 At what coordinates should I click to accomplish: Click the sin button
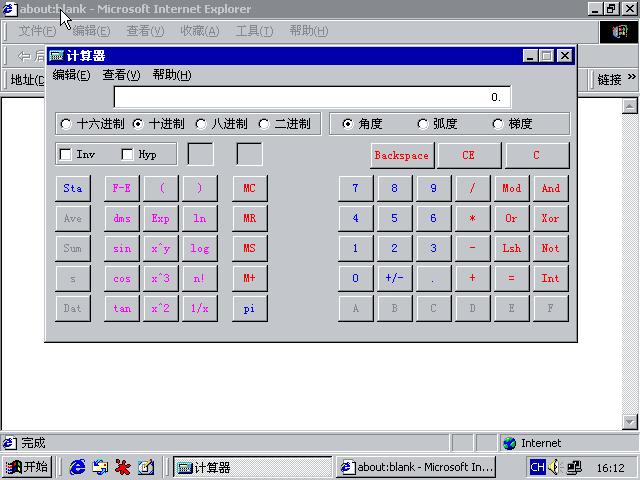coord(122,248)
